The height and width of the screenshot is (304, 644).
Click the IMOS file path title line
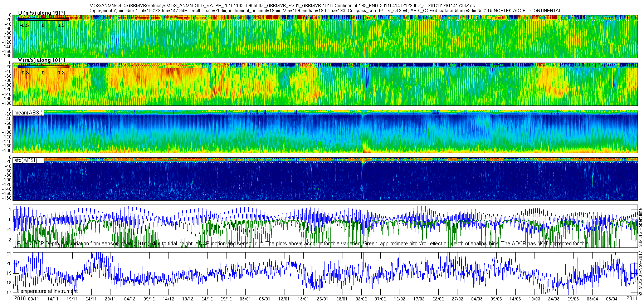tap(282, 6)
